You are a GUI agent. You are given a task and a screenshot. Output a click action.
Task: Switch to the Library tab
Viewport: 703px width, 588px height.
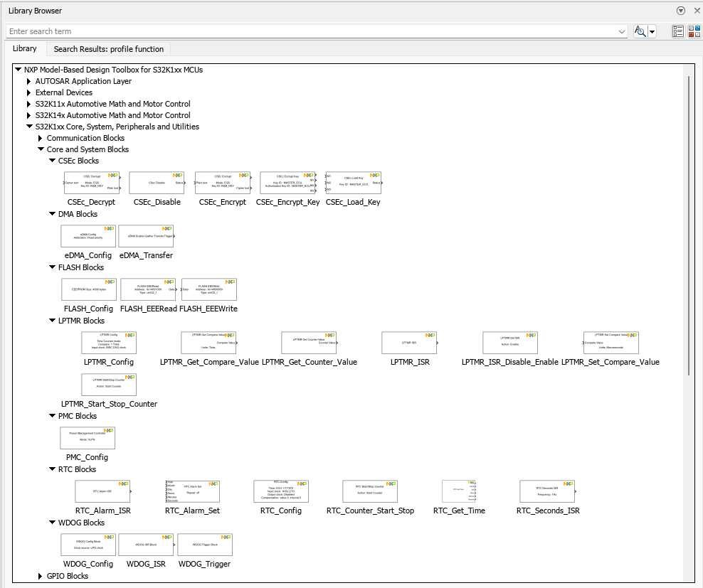click(24, 48)
